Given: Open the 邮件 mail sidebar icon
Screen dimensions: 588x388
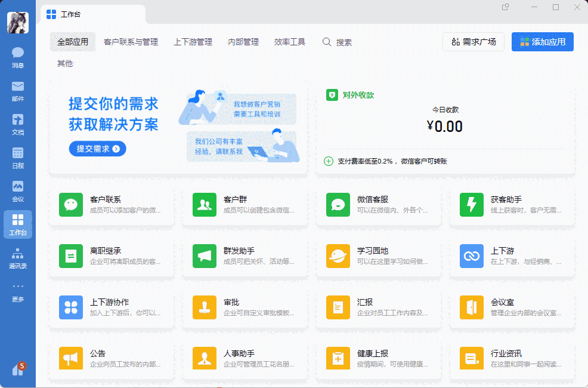Looking at the screenshot, I should [18, 90].
